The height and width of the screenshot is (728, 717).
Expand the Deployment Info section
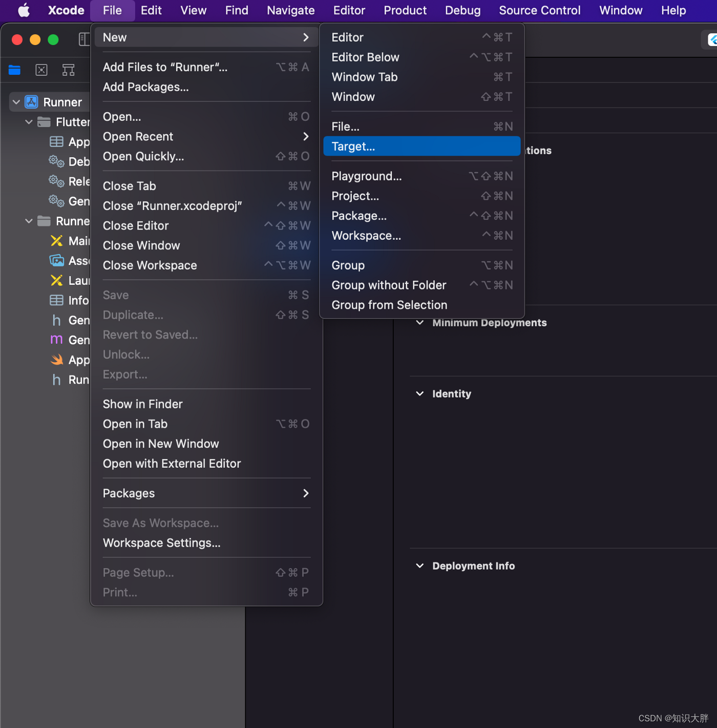tap(420, 566)
